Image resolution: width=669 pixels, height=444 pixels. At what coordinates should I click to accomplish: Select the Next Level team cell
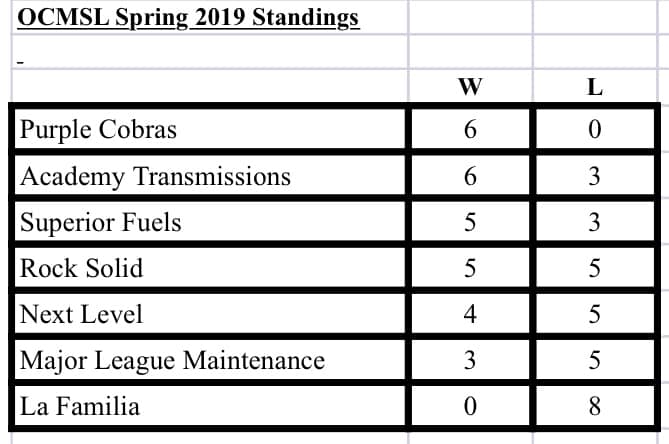[x=209, y=314]
